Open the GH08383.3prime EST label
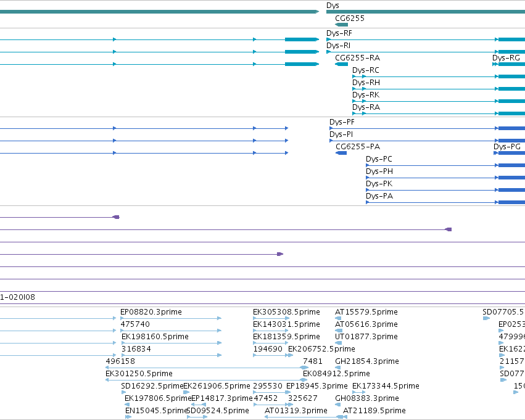Screen dimensions: 525x420 click(367, 398)
